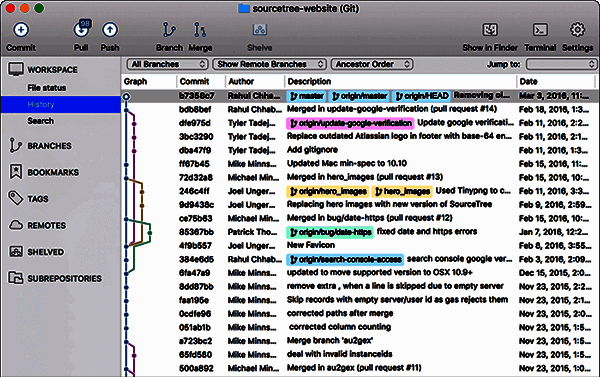Expand the REMOTES sidebar section
The height and width of the screenshot is (377, 600).
click(46, 225)
